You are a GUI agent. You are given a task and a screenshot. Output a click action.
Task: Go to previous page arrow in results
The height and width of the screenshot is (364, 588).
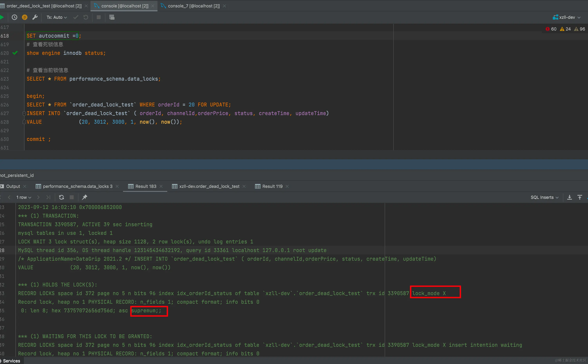click(9, 197)
